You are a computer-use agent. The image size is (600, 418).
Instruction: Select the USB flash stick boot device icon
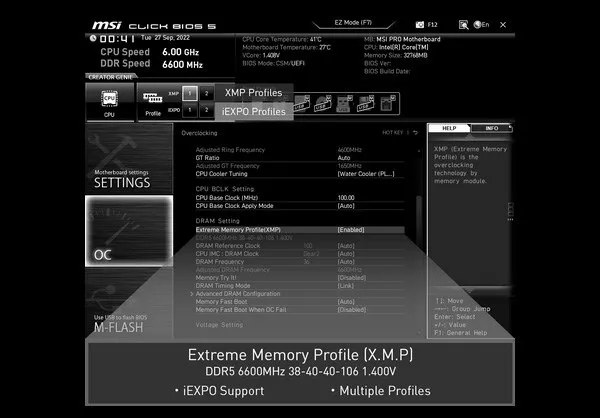pos(343,104)
